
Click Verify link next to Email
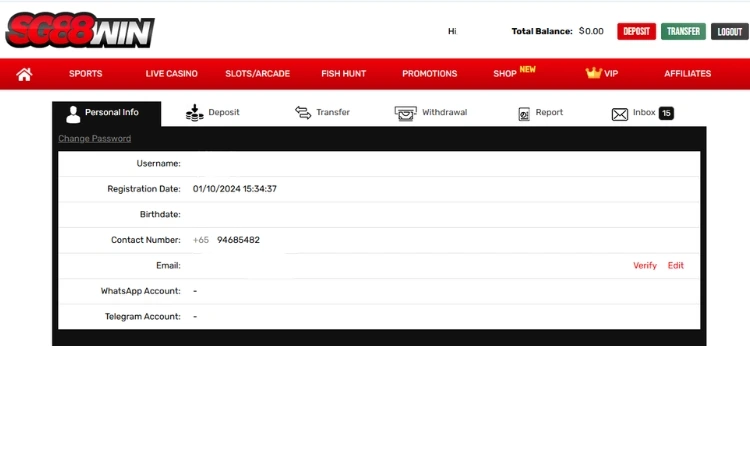645,266
